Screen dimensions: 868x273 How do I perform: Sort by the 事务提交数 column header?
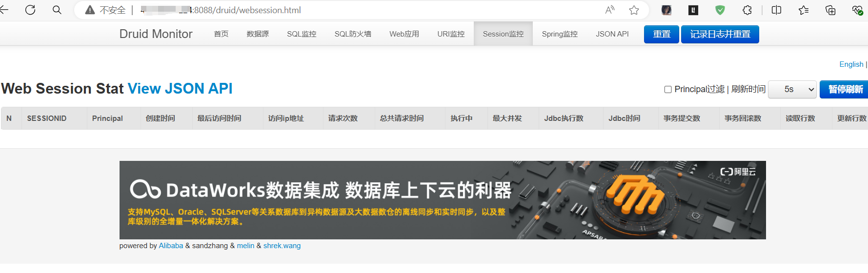[x=688, y=118]
